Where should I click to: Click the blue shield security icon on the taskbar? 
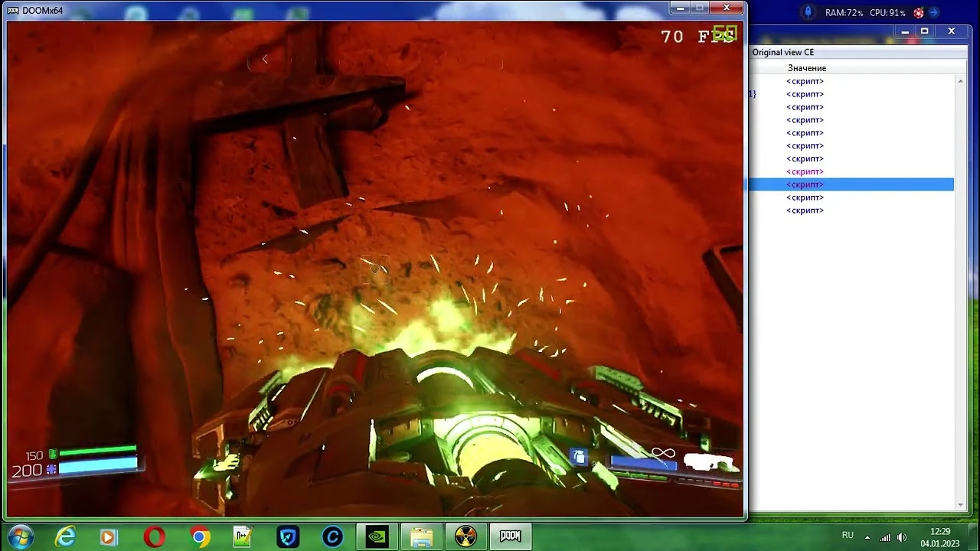tap(287, 536)
